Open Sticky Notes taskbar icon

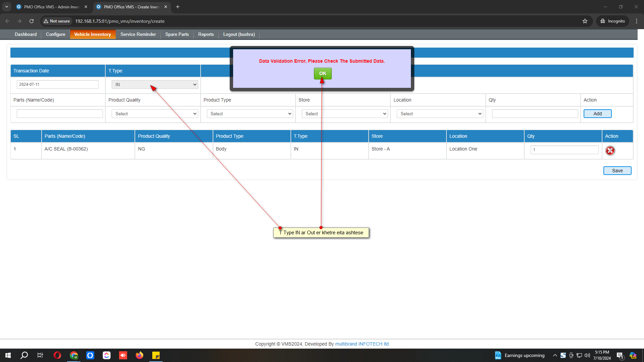(156, 355)
